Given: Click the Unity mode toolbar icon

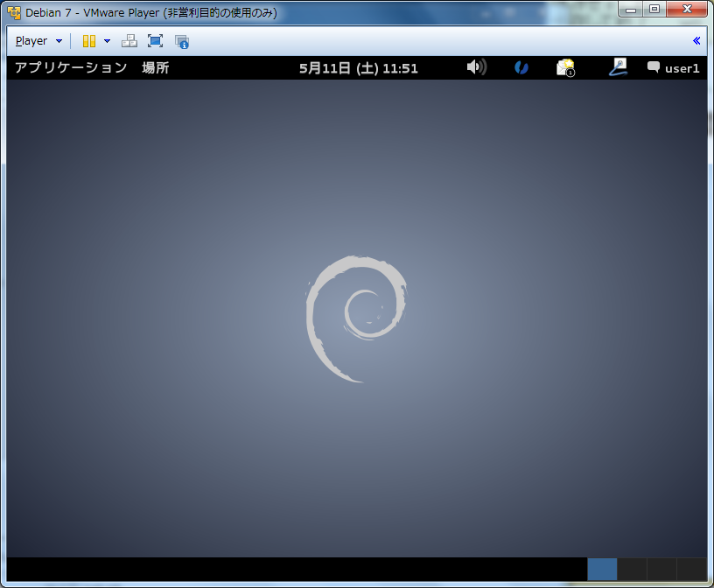Looking at the screenshot, I should [182, 41].
